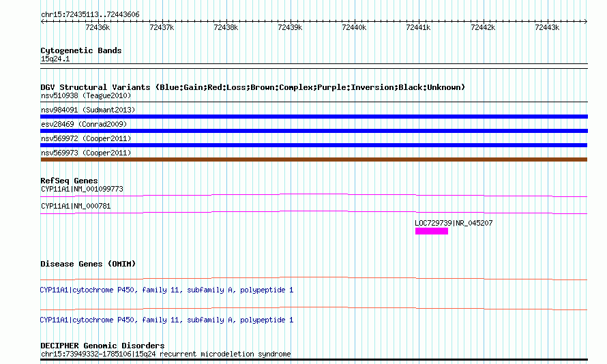Click the magenta LOC729739 gene block

pyautogui.click(x=432, y=231)
